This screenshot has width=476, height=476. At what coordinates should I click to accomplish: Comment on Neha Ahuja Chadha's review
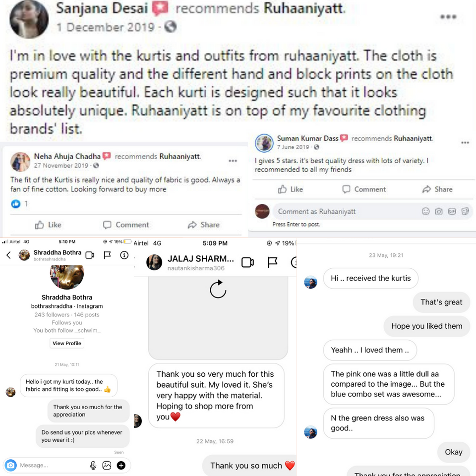[x=126, y=225]
